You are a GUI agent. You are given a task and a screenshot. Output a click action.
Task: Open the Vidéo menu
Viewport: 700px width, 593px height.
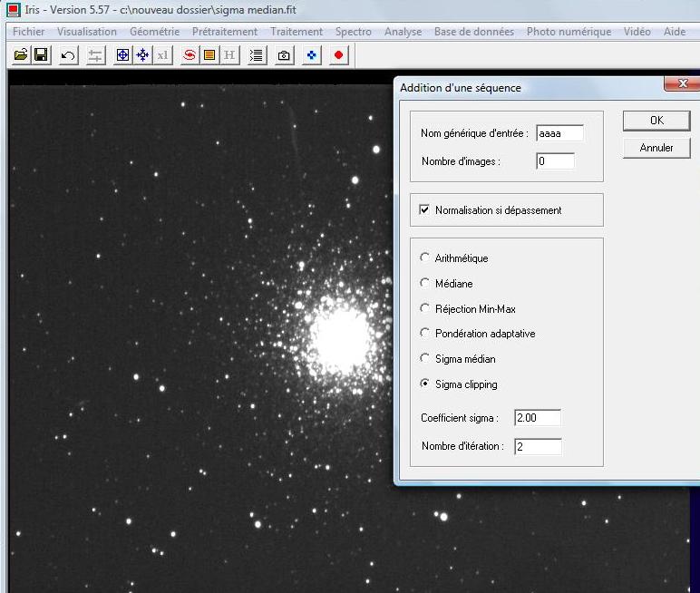pos(637,32)
